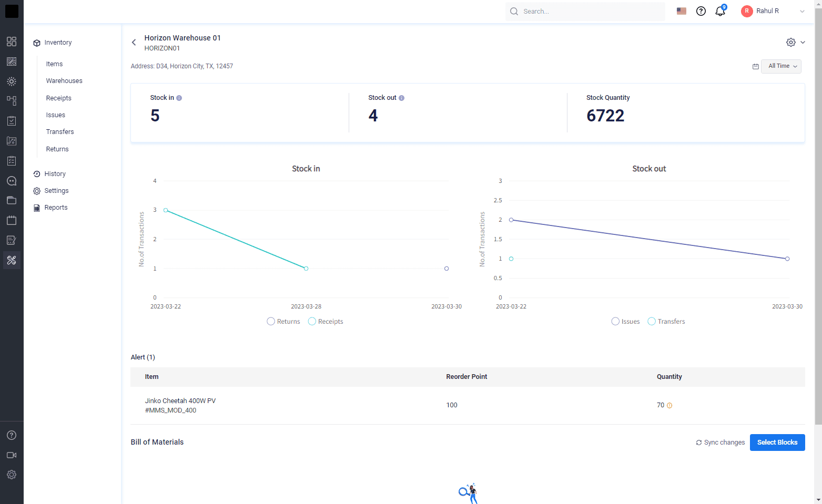Click the Alert (1) heading

(143, 357)
